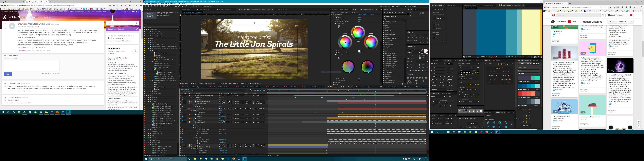This screenshot has width=644, height=161.
Task: Click Edit board button on Pinterest
Action: [623, 22]
